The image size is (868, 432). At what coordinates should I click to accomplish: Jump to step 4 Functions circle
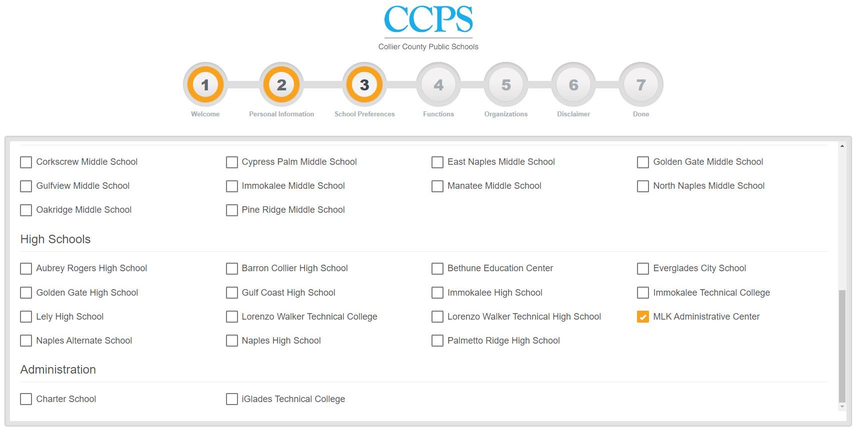[438, 85]
